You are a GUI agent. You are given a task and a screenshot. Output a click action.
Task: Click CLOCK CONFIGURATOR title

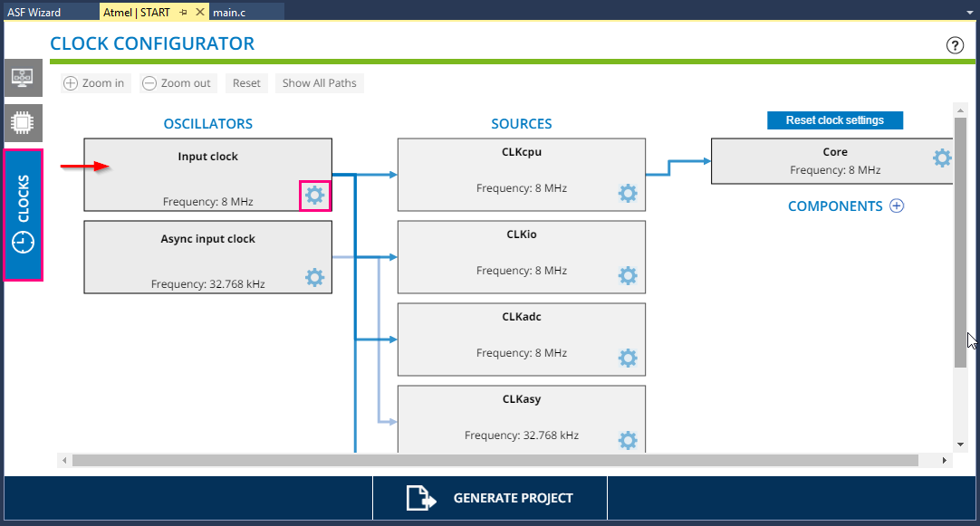click(152, 43)
